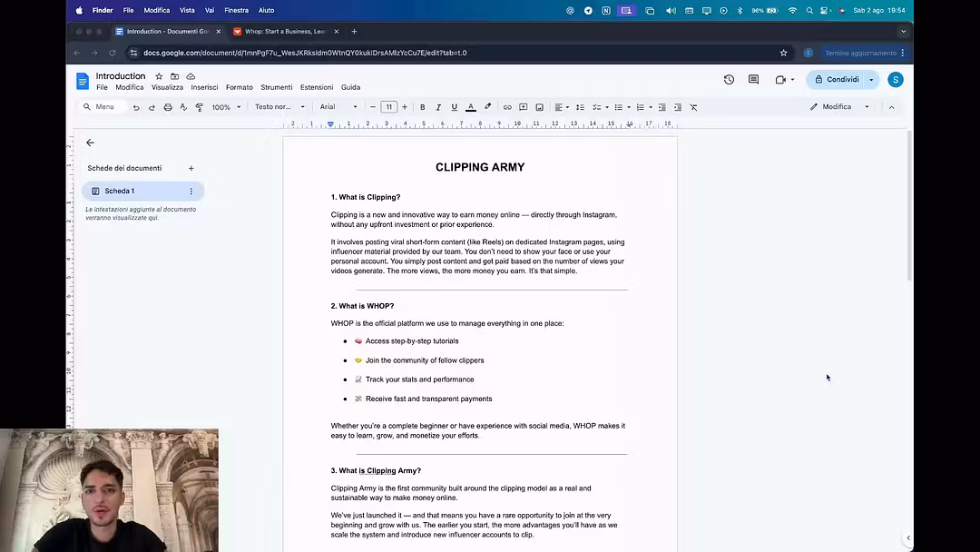Click the Condividi share button
The width and height of the screenshot is (980, 552).
[837, 80]
